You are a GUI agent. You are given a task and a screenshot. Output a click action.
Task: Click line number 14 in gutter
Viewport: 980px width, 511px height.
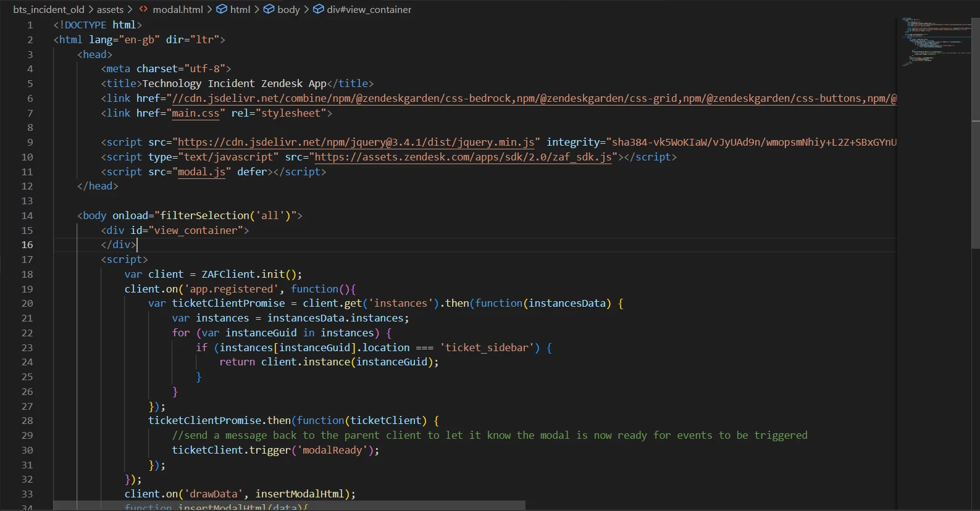(27, 215)
